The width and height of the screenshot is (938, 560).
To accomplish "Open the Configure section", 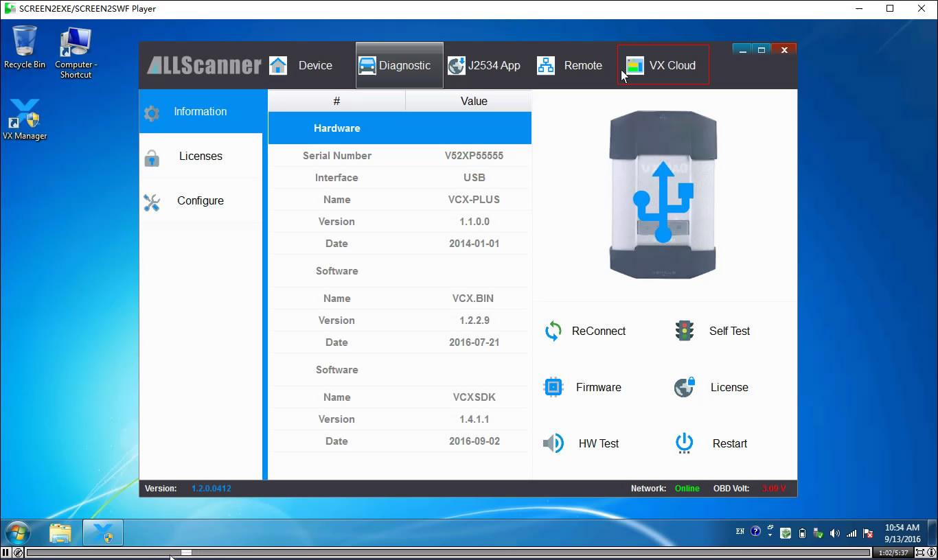I will coord(201,201).
